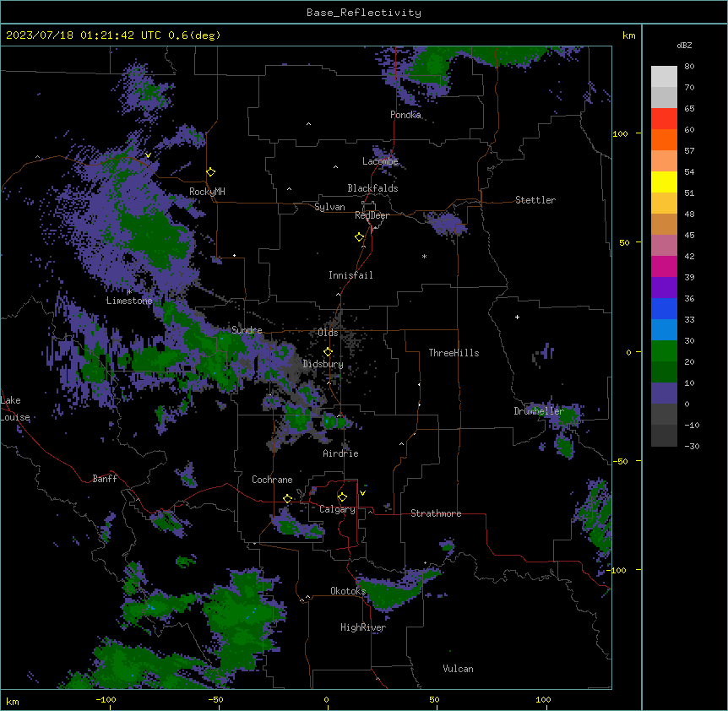The width and height of the screenshot is (728, 711).
Task: Click the Didsbury city label
Action: click(x=323, y=364)
